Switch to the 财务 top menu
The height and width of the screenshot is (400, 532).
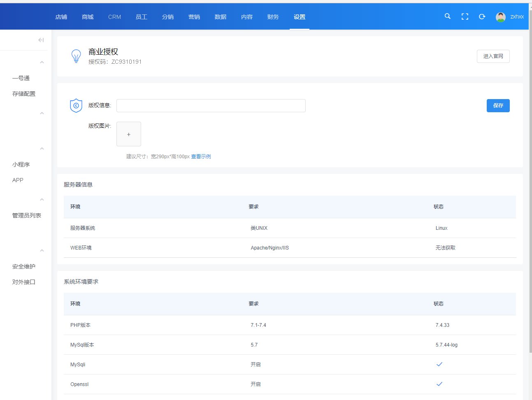[x=273, y=17]
